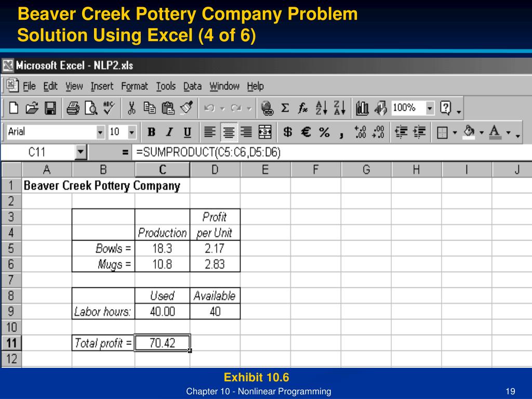This screenshot has width=532, height=399.
Task: Open the 100% zoom dropdown
Action: [430, 108]
